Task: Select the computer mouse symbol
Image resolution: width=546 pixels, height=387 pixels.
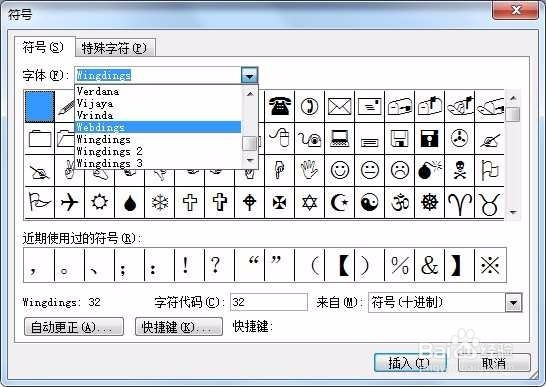Action: click(280, 138)
